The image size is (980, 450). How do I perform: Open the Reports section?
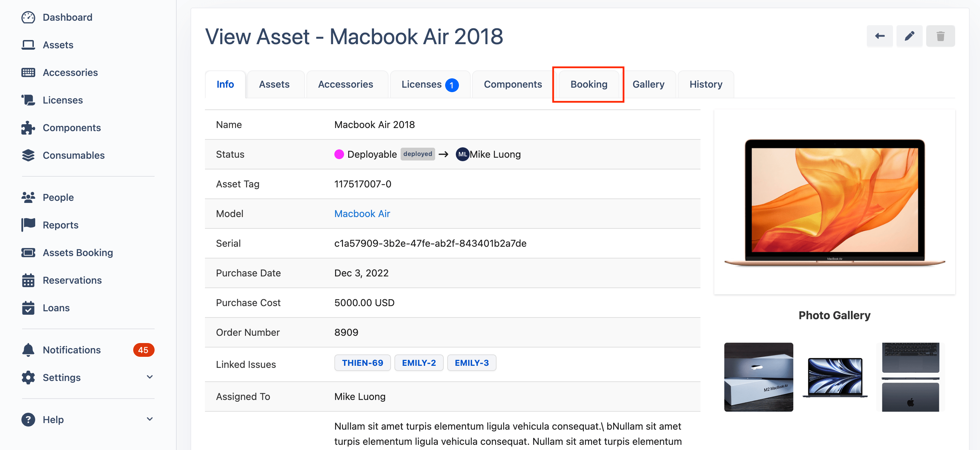61,225
